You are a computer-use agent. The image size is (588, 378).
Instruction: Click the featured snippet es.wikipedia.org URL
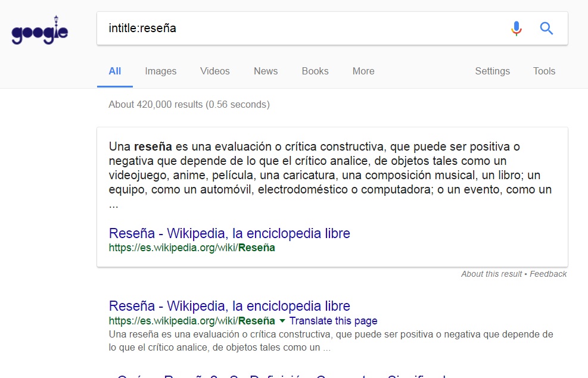tap(192, 248)
